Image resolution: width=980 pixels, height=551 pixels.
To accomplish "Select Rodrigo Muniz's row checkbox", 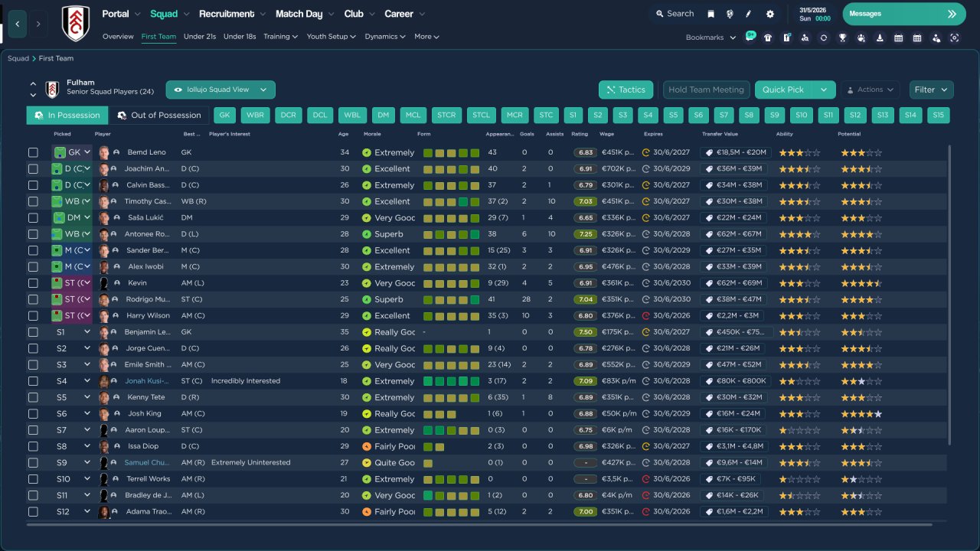I will pyautogui.click(x=33, y=299).
